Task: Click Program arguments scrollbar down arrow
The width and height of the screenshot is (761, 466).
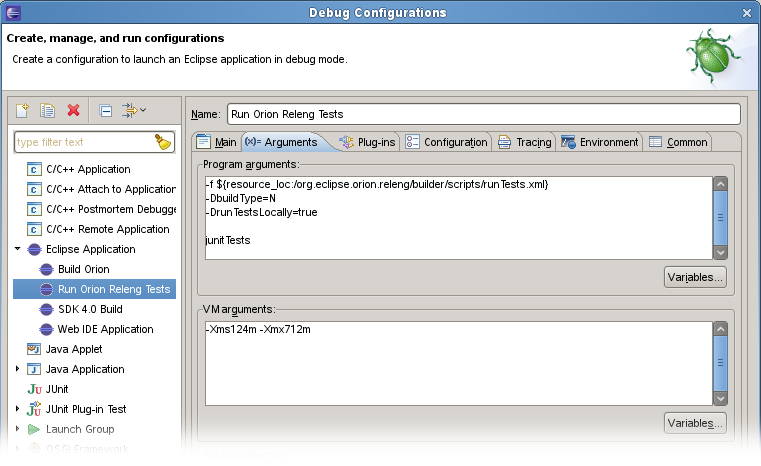Action: [x=720, y=252]
